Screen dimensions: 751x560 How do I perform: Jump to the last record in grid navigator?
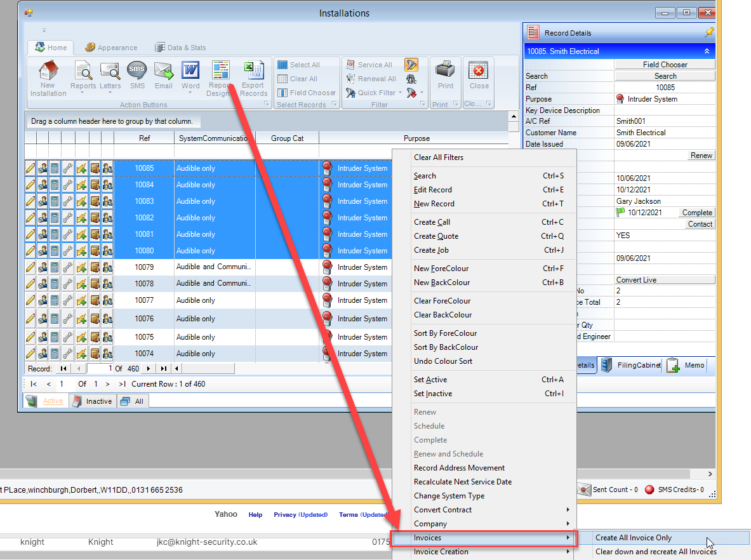pyautogui.click(x=164, y=369)
